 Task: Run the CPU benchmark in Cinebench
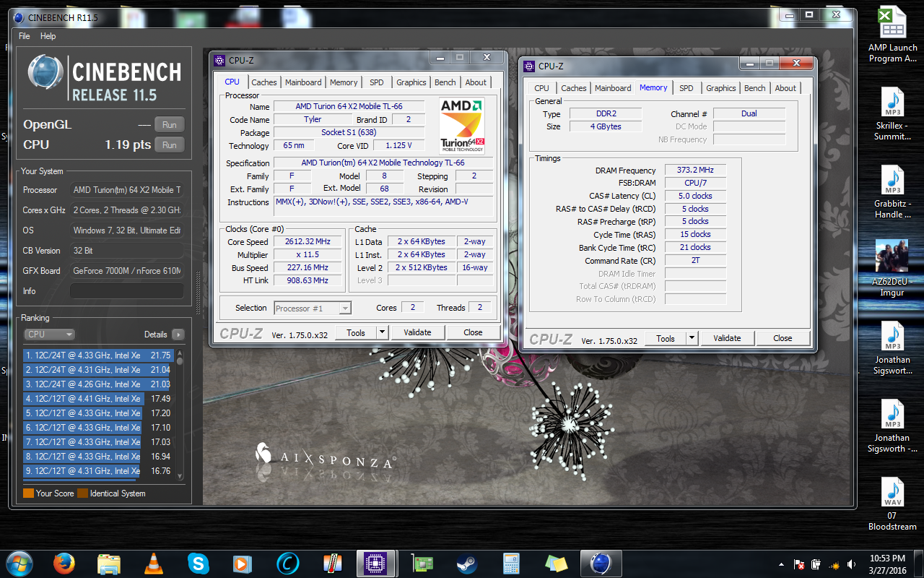pyautogui.click(x=169, y=145)
